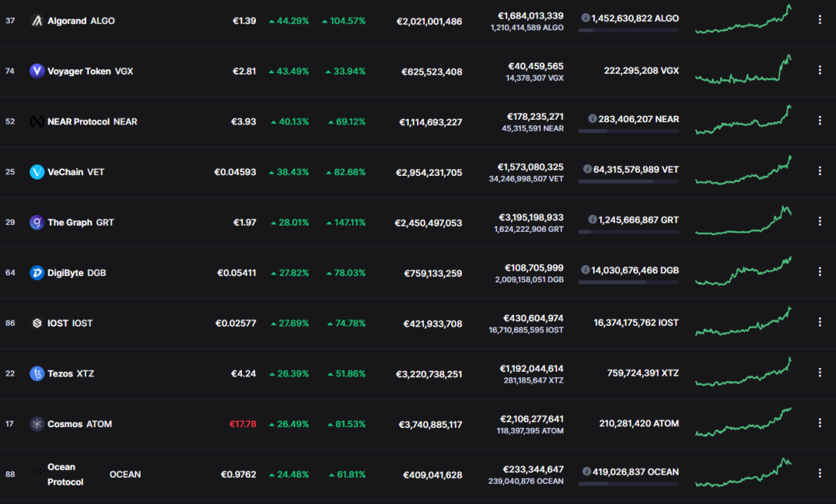Click Cosmos price €17.78 in red
The height and width of the screenshot is (504, 836).
coord(243,424)
